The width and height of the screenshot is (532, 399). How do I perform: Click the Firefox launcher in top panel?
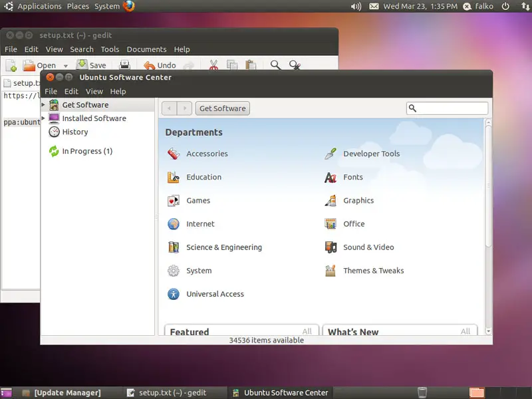[x=128, y=6]
